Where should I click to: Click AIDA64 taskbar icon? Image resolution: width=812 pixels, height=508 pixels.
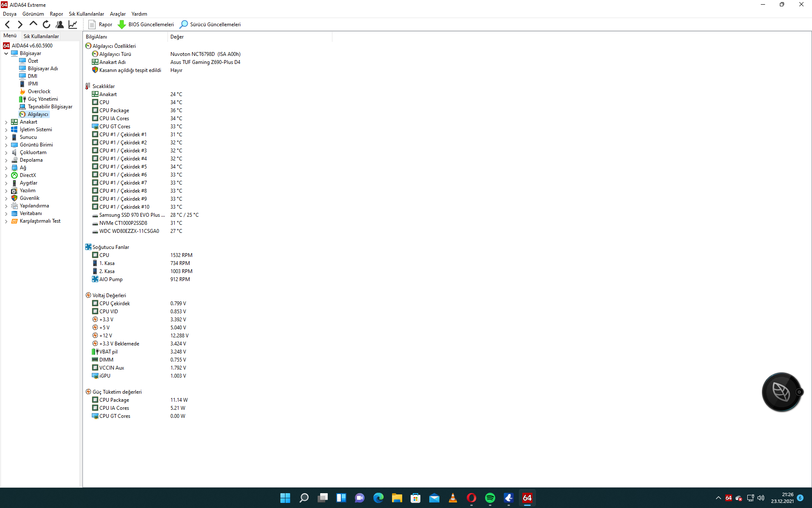pos(527,498)
